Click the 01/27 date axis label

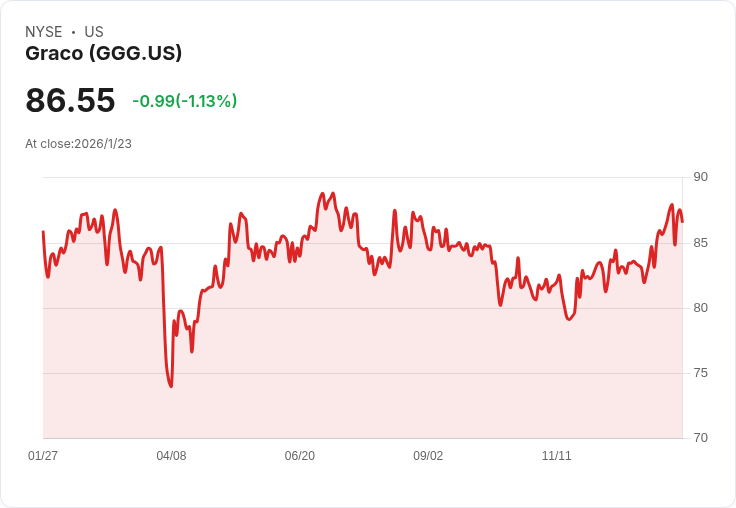(x=43, y=455)
